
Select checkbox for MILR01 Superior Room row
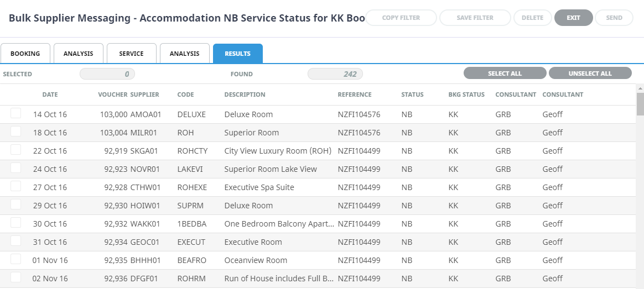click(x=15, y=131)
